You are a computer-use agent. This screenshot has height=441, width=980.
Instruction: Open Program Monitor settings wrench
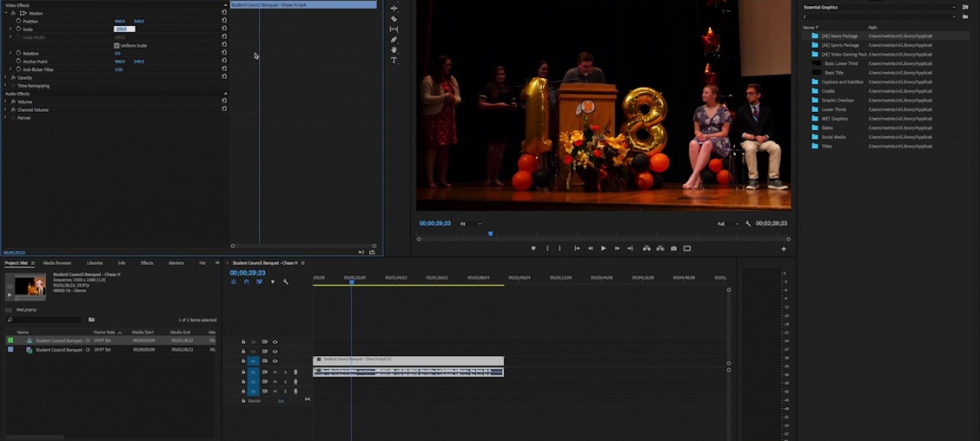pos(748,224)
